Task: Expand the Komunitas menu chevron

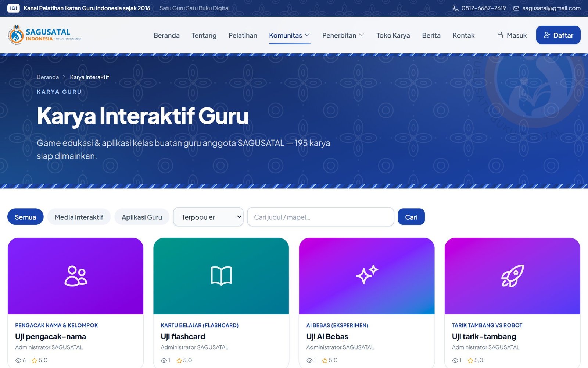Action: click(x=308, y=35)
